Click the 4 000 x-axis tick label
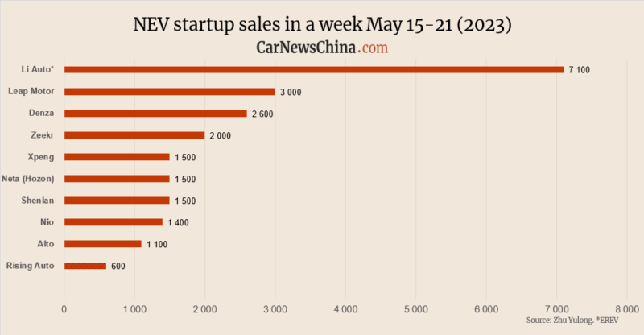The image size is (644, 335). tap(346, 309)
